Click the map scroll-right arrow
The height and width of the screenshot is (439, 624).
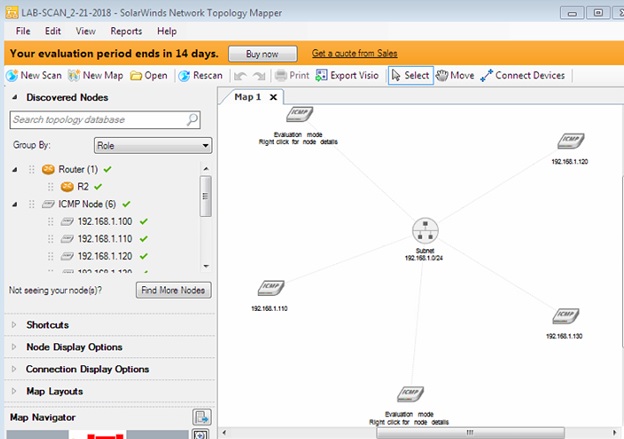(x=614, y=433)
